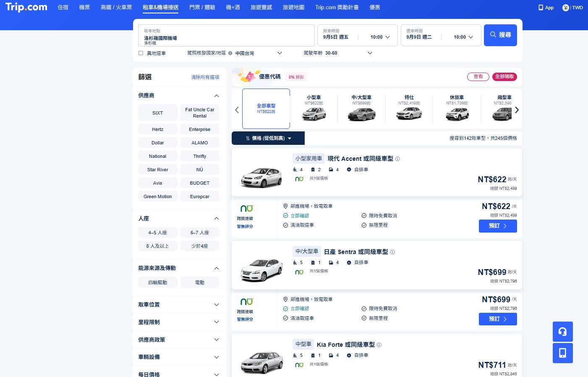Click the floating mobile phone icon

click(562, 353)
